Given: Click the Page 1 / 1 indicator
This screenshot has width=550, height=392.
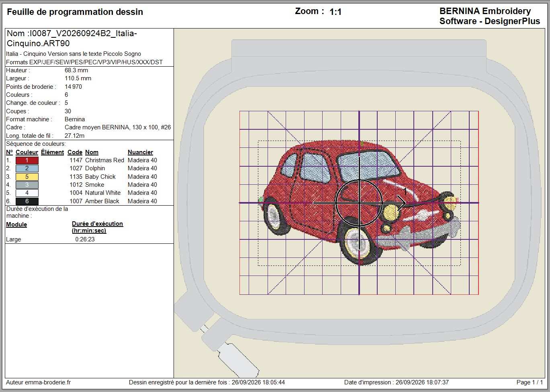Looking at the screenshot, I should coord(530,382).
